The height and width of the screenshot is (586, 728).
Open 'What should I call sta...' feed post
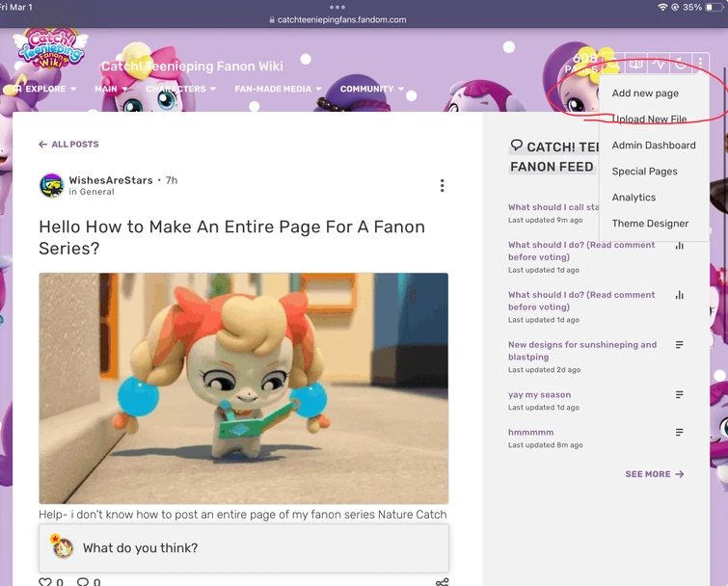click(x=553, y=207)
